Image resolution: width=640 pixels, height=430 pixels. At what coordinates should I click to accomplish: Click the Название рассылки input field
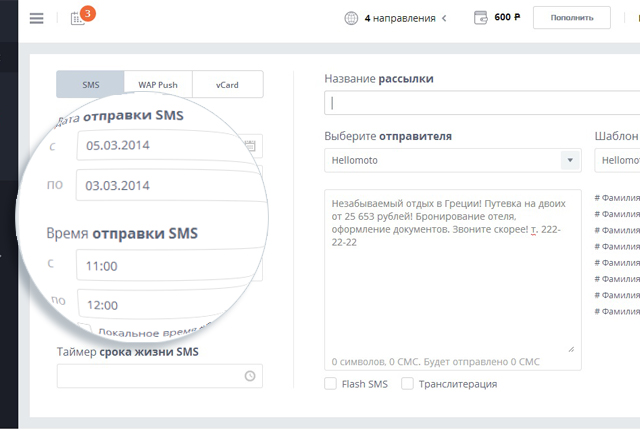pyautogui.click(x=482, y=103)
